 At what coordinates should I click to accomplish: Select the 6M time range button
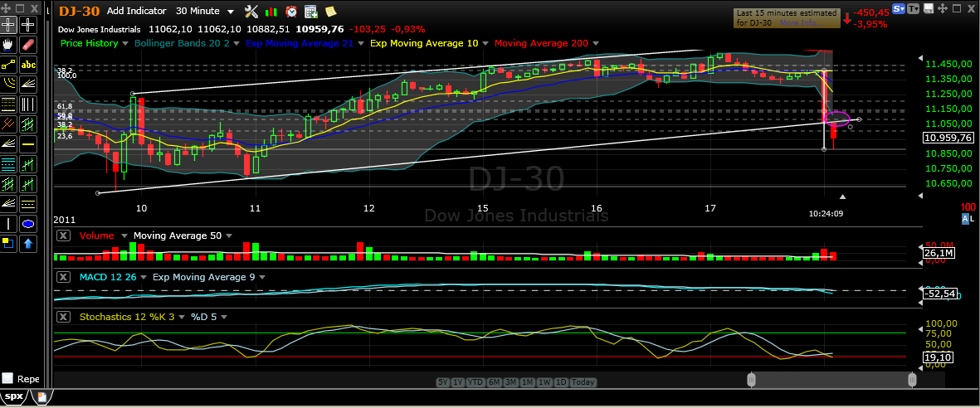pyautogui.click(x=493, y=382)
